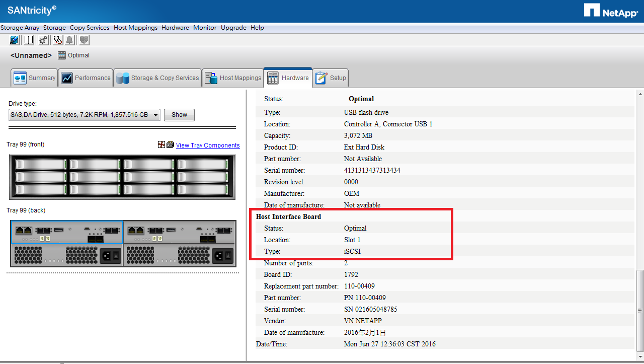
Task: Open the View Tray Components link
Action: [208, 145]
